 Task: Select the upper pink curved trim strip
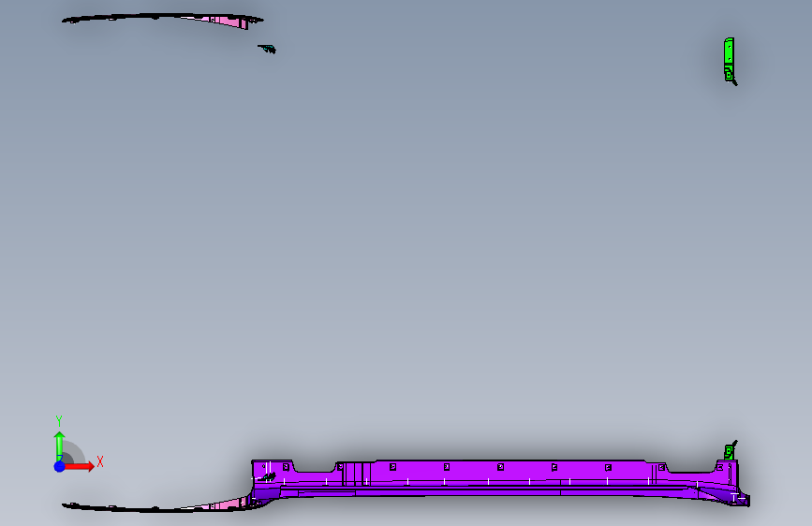[162, 21]
